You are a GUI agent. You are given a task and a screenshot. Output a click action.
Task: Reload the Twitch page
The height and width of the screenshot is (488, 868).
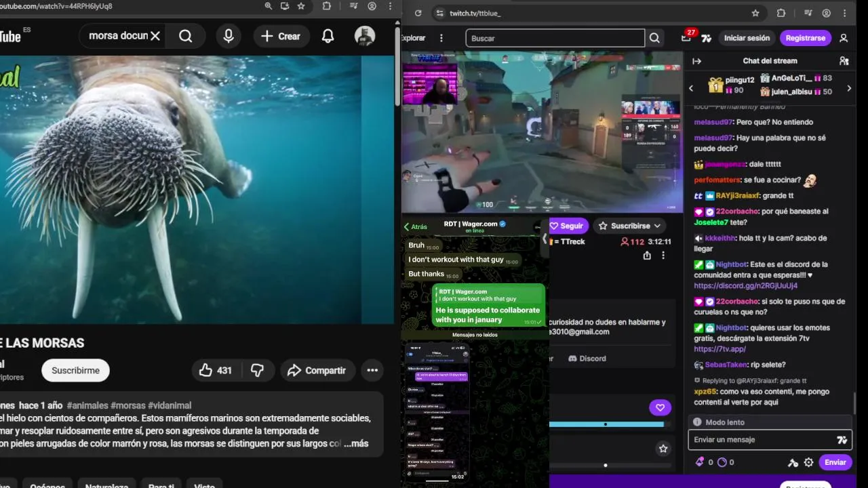(x=418, y=13)
